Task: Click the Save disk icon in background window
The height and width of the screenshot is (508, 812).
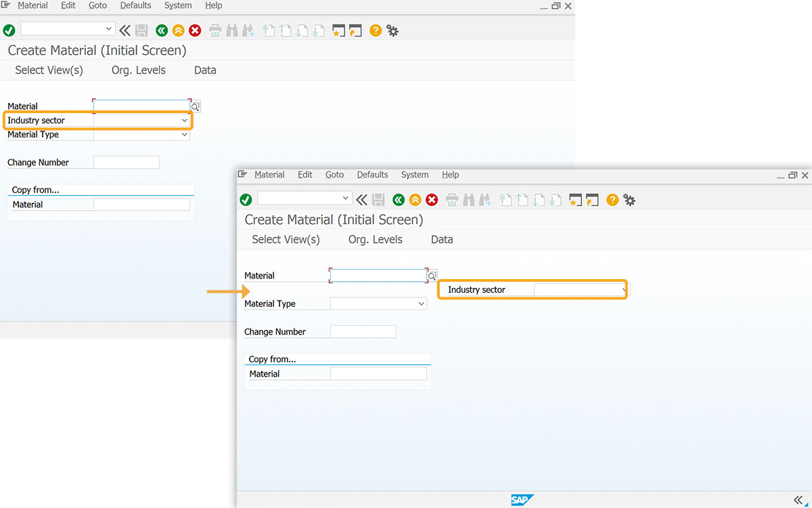Action: tap(142, 30)
